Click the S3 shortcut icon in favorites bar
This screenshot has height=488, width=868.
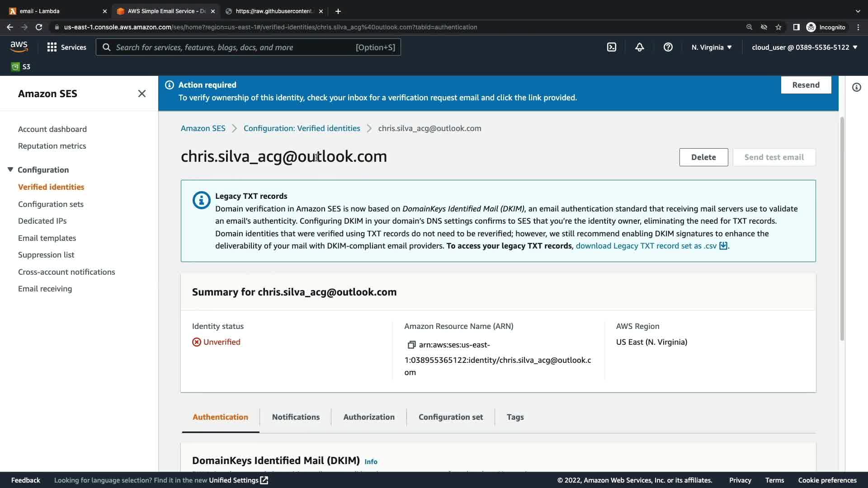15,67
